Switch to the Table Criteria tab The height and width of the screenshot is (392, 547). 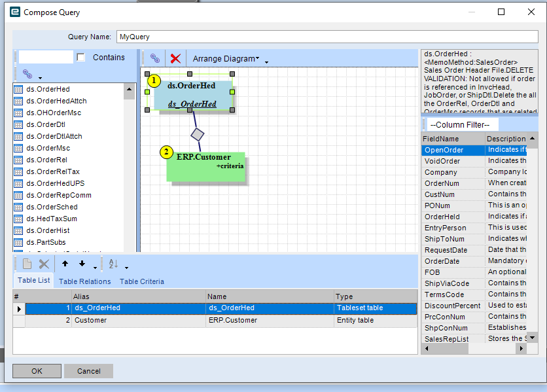tap(141, 281)
